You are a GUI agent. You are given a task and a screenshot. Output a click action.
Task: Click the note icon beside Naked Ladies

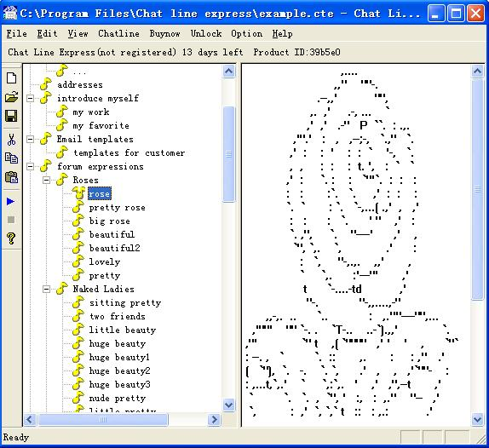coord(62,289)
